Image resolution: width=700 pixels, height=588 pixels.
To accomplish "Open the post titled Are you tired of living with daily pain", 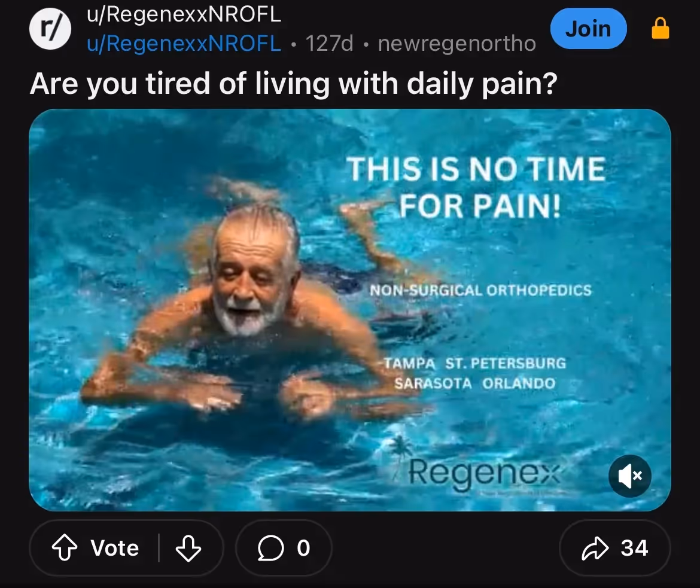I will 293,84.
